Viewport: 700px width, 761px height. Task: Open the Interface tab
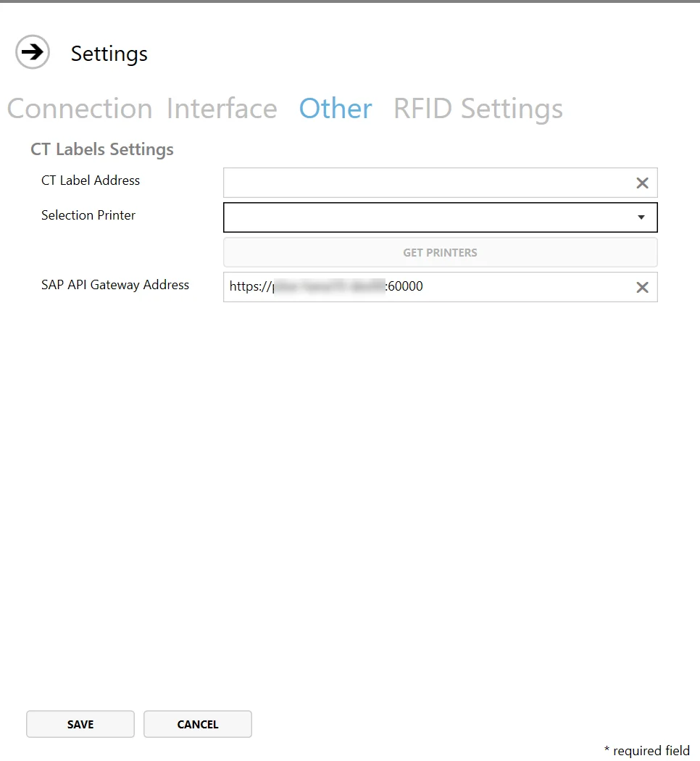pos(222,108)
